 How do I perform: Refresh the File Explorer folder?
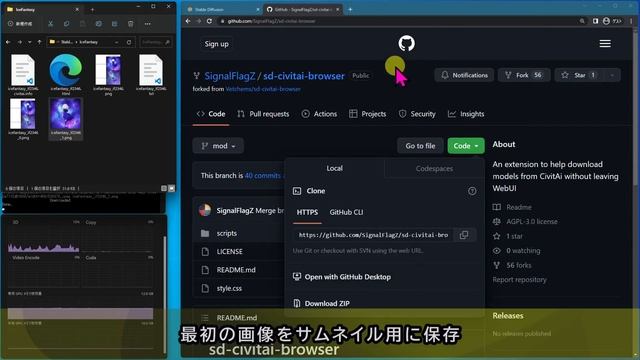(129, 42)
